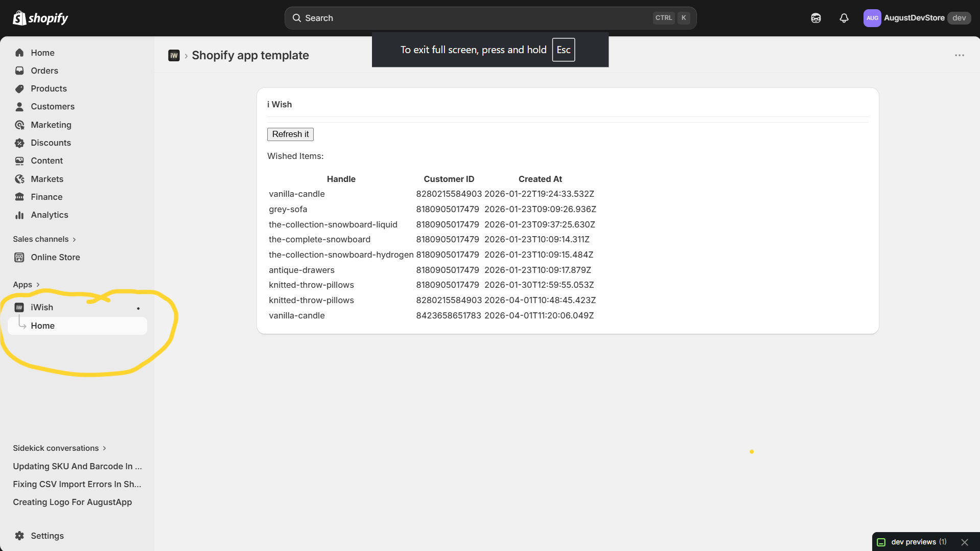Open Creating Logo For AugustApp conversation
This screenshot has height=551, width=980.
(73, 502)
